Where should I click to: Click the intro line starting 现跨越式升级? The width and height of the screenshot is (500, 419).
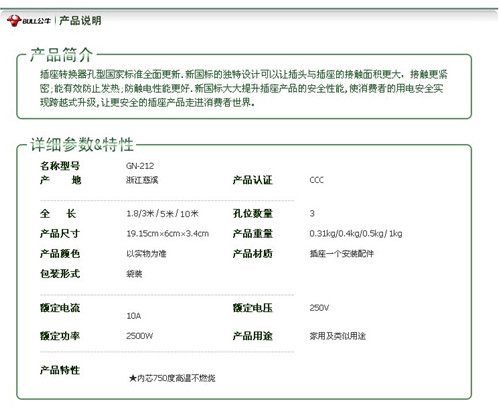pyautogui.click(x=147, y=102)
